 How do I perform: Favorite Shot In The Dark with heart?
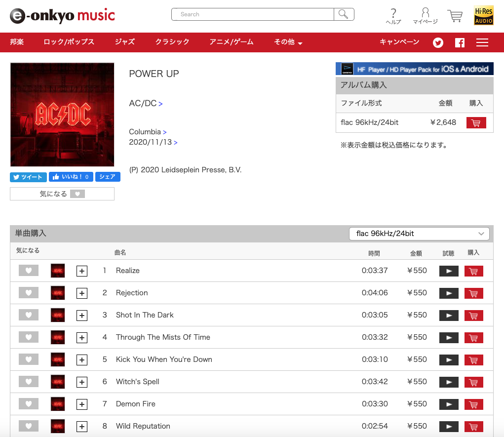point(29,315)
